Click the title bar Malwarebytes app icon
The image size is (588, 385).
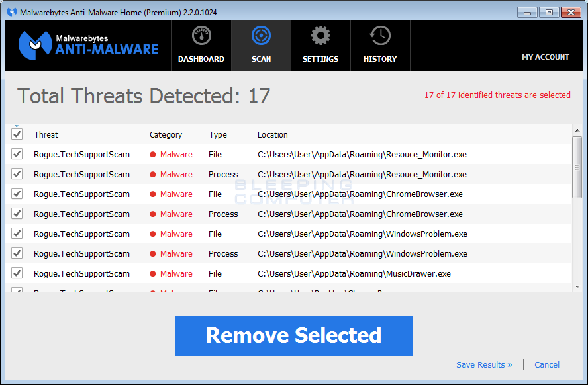pyautogui.click(x=12, y=12)
